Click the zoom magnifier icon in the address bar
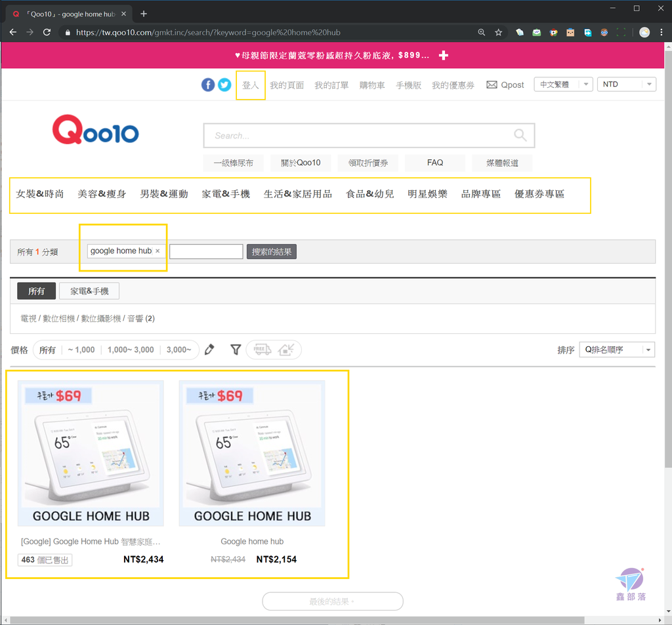672x625 pixels. [482, 32]
